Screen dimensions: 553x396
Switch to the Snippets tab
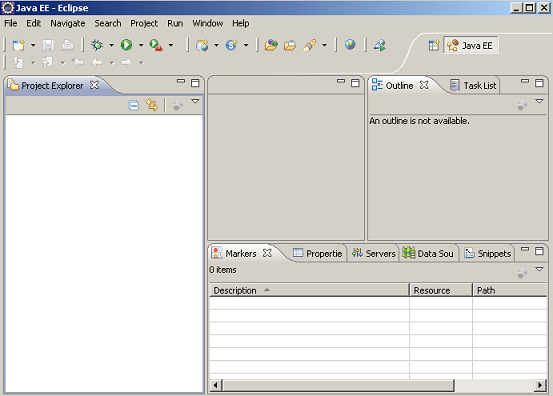coord(488,254)
